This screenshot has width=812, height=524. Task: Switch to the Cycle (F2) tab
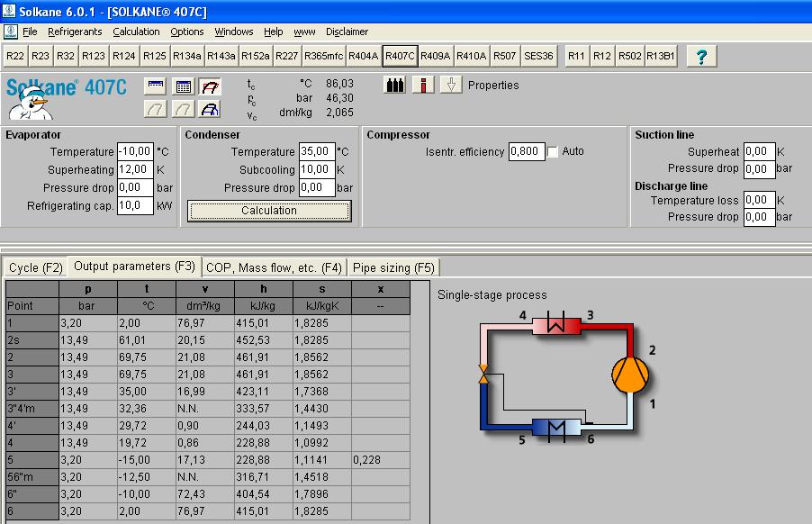pos(36,267)
